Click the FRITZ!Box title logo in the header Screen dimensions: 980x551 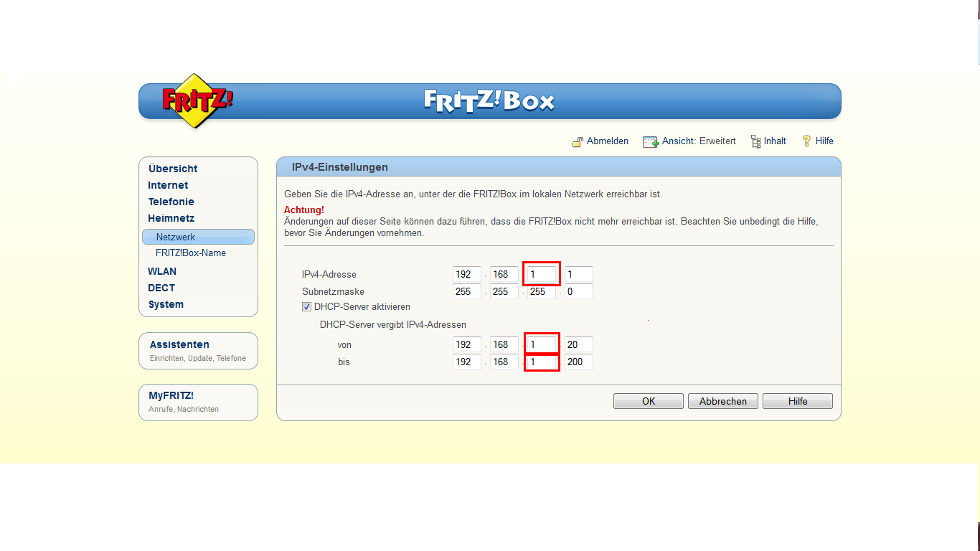tap(489, 100)
